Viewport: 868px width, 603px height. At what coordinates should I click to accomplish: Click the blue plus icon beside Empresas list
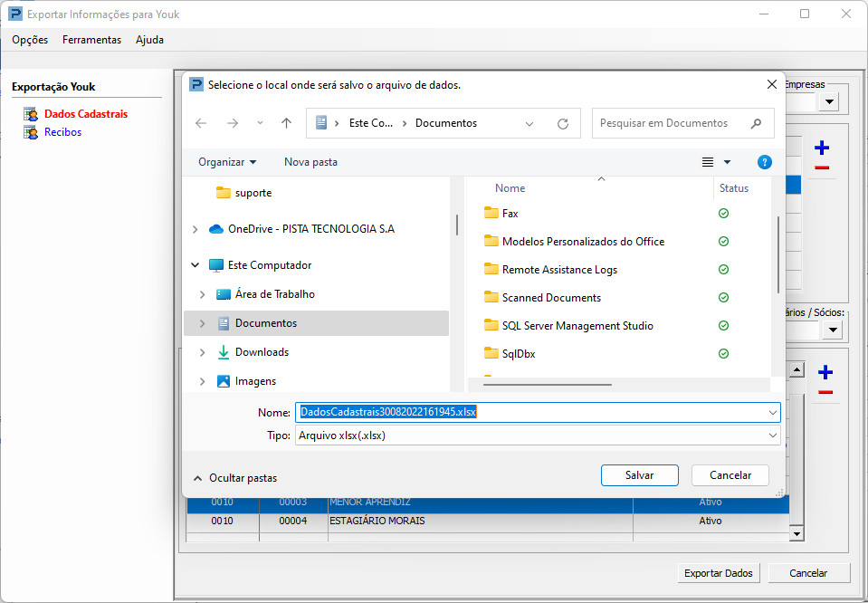(822, 148)
